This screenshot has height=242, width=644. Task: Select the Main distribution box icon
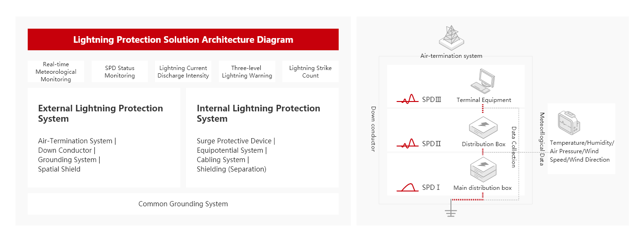(483, 171)
